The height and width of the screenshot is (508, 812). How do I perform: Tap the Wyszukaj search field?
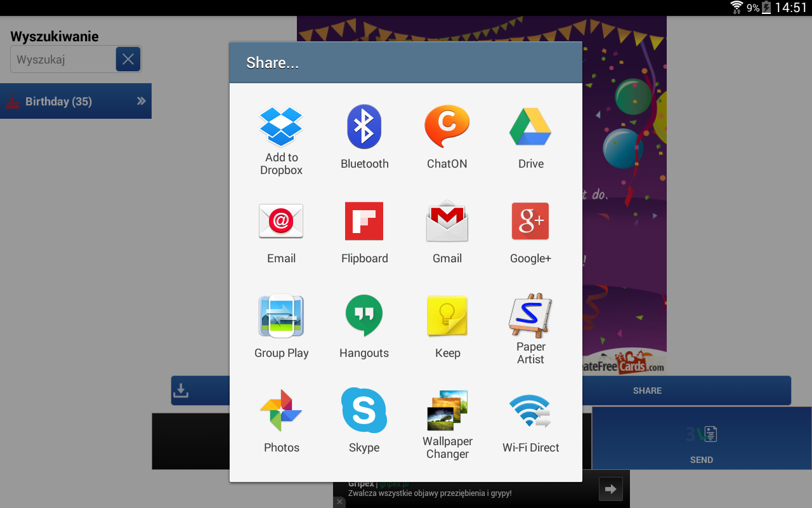[63, 60]
